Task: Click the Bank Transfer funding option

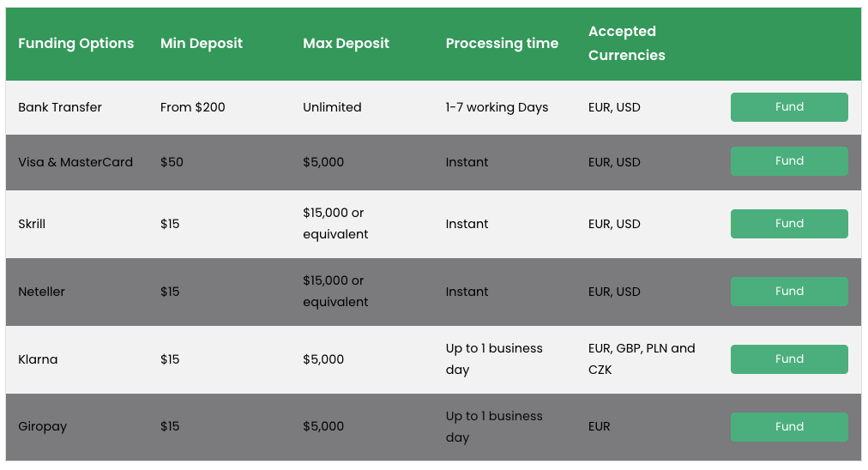Action: [x=60, y=108]
